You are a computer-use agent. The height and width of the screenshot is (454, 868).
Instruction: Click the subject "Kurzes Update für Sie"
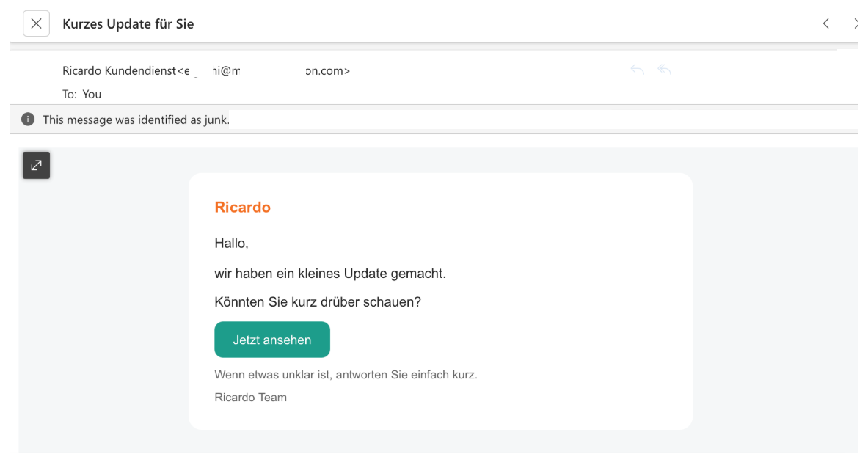[128, 24]
